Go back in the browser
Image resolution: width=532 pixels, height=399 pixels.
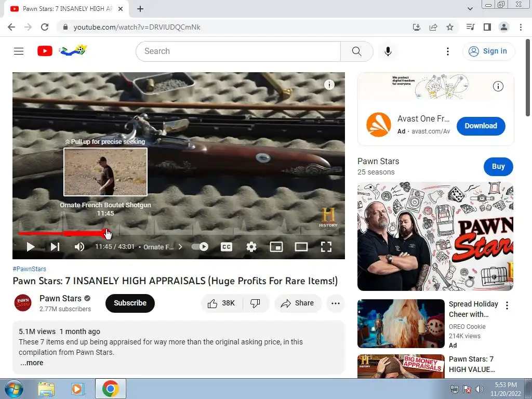point(11,27)
